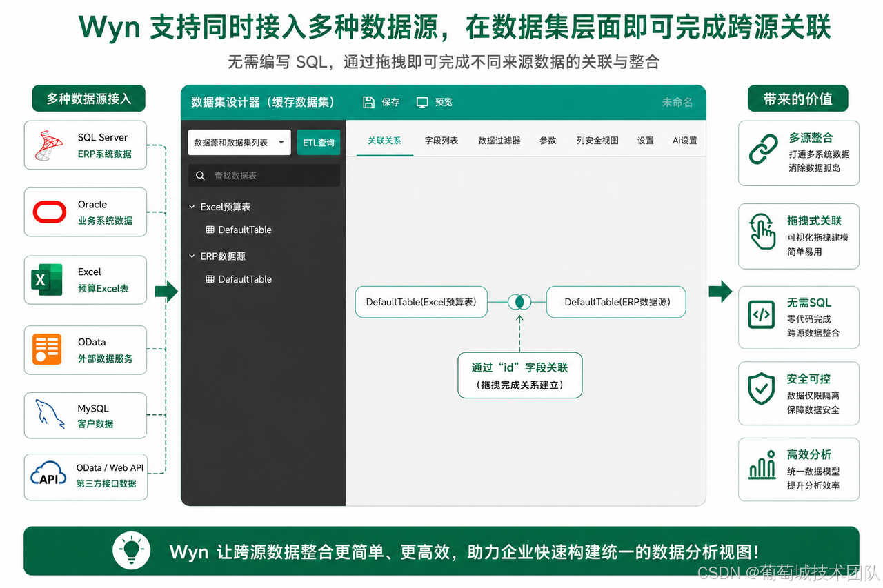The height and width of the screenshot is (588, 883).
Task: Open the 数据源和数据集列表 dropdown
Action: 239,143
